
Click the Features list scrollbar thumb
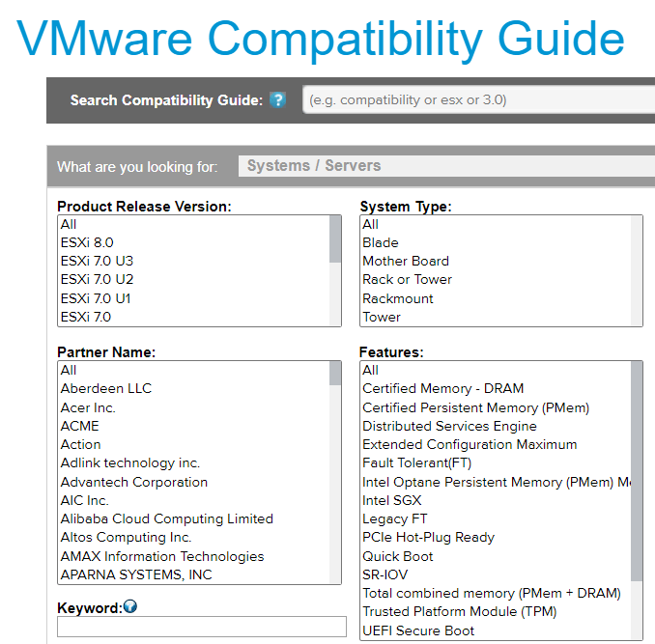tap(637, 471)
